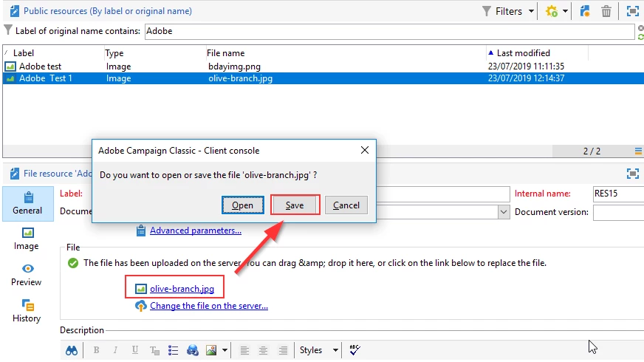This screenshot has height=362, width=644.
Task: Open the Styles dropdown
Action: (x=319, y=350)
